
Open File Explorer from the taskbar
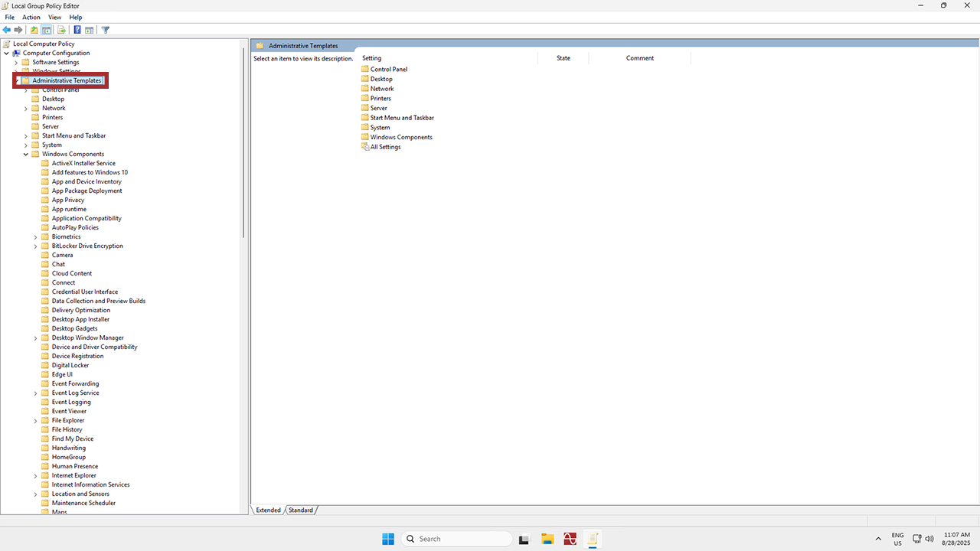(x=547, y=539)
